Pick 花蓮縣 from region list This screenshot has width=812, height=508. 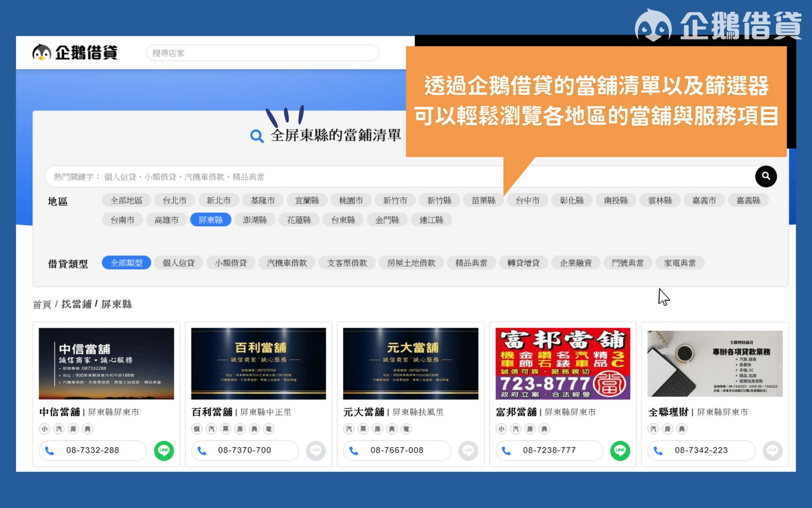(299, 220)
